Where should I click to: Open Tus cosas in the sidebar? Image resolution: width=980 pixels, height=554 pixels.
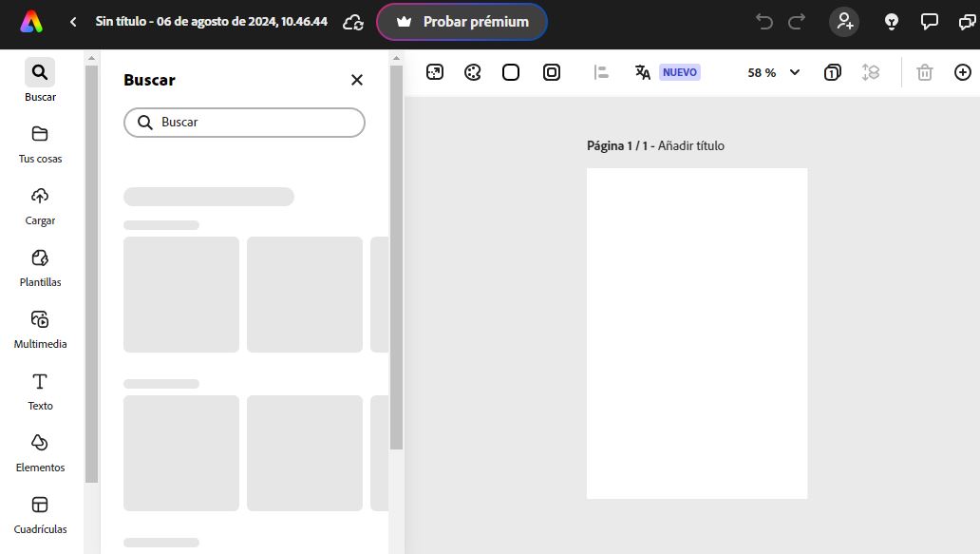(x=40, y=144)
